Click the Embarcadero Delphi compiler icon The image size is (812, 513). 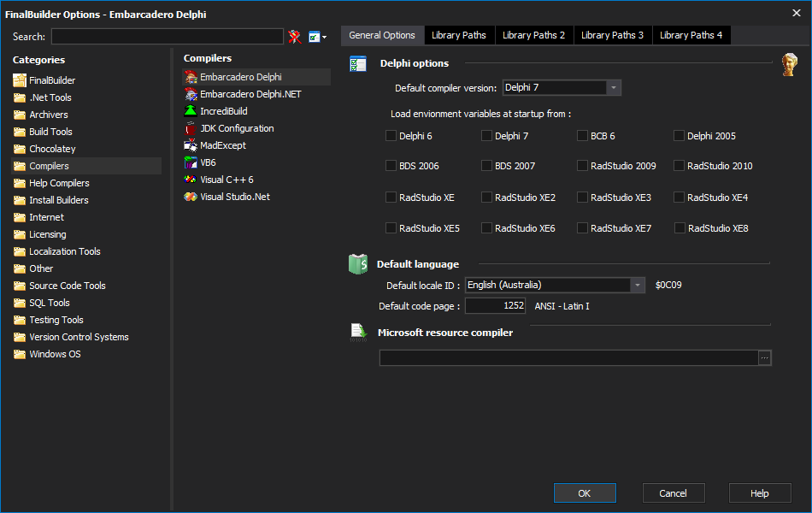(x=191, y=77)
